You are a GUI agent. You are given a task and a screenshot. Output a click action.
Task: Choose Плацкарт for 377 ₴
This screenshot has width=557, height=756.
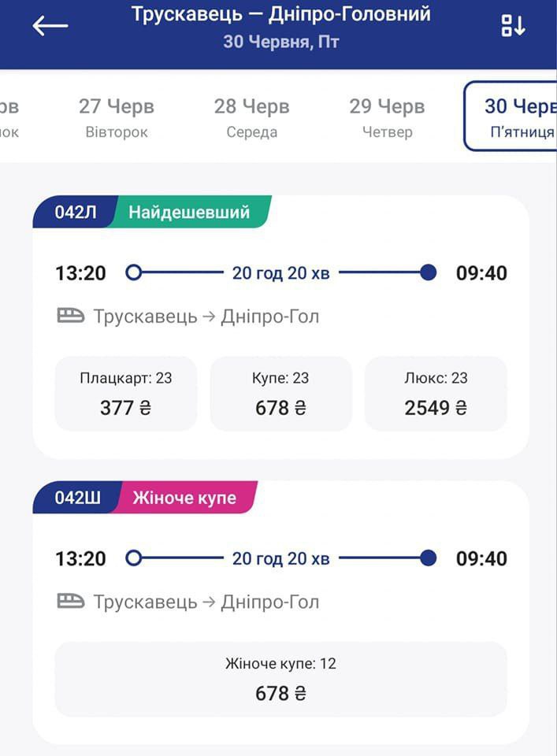point(126,394)
